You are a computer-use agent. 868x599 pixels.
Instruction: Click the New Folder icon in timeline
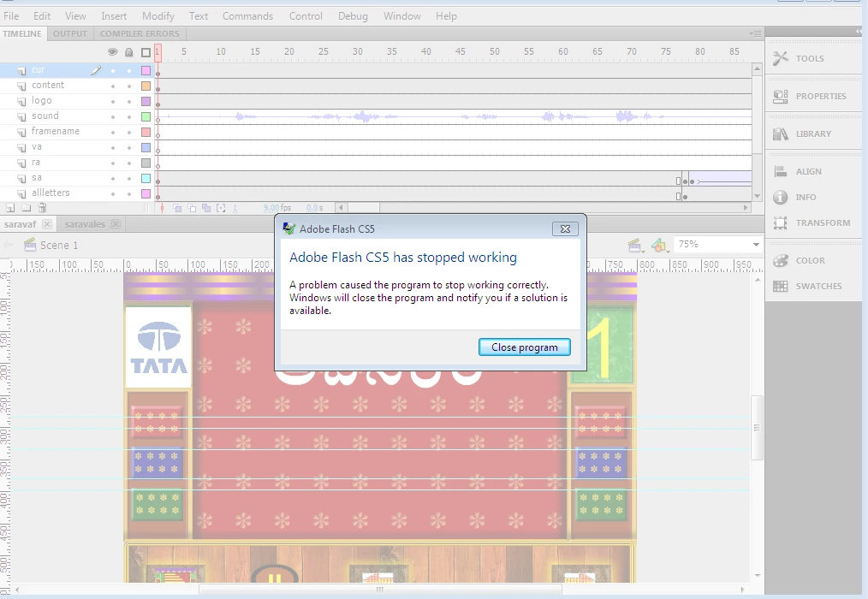(x=26, y=208)
